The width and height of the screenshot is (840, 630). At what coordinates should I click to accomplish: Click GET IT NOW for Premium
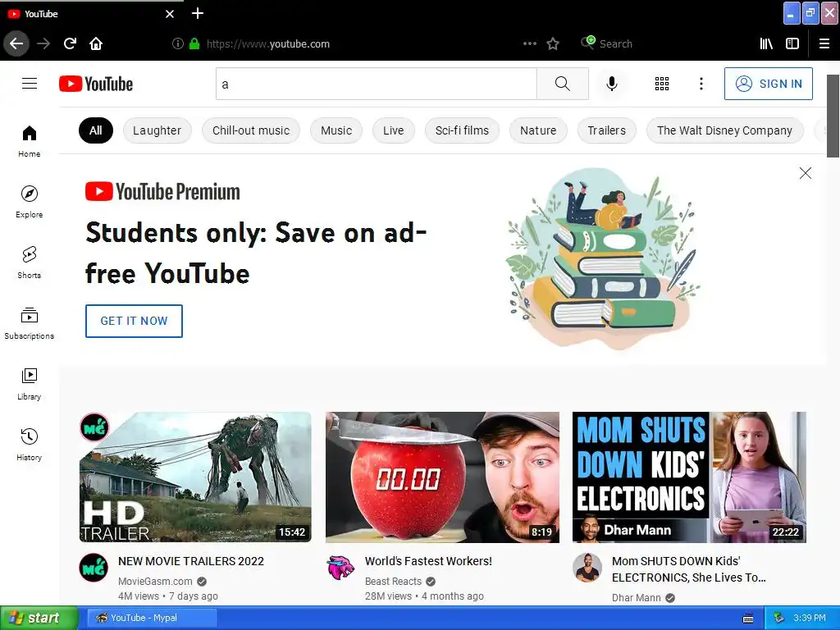[134, 321]
